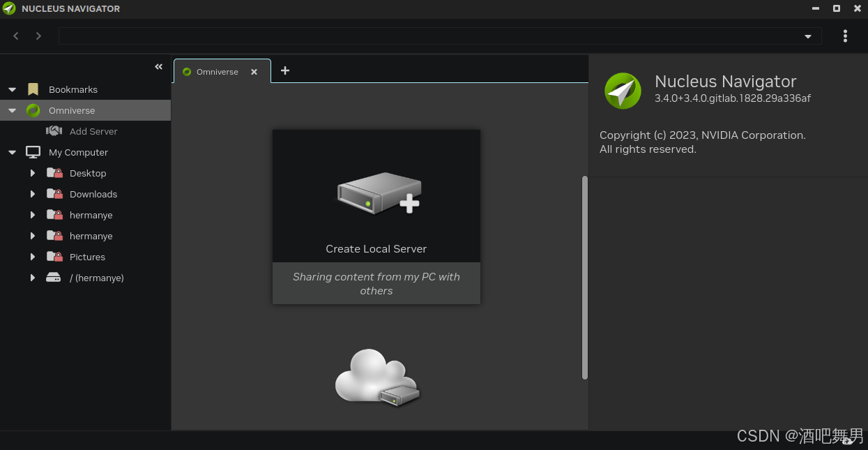Select the My Computer label in the sidebar
868x450 pixels.
tap(78, 152)
